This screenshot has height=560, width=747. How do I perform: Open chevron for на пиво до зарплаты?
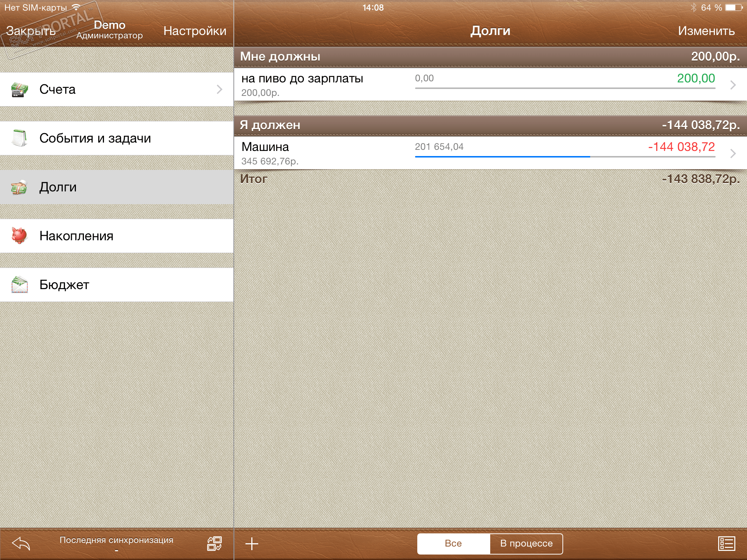pos(733,85)
